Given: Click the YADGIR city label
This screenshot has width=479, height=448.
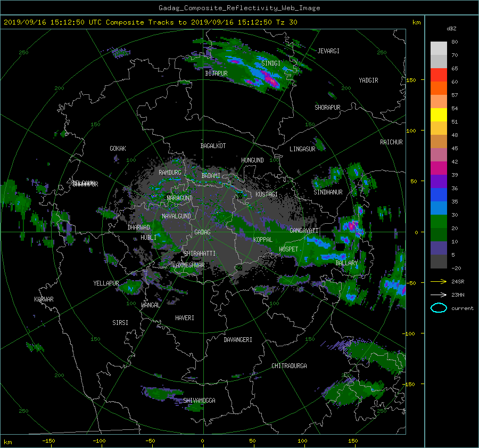Looking at the screenshot, I should coord(368,80).
